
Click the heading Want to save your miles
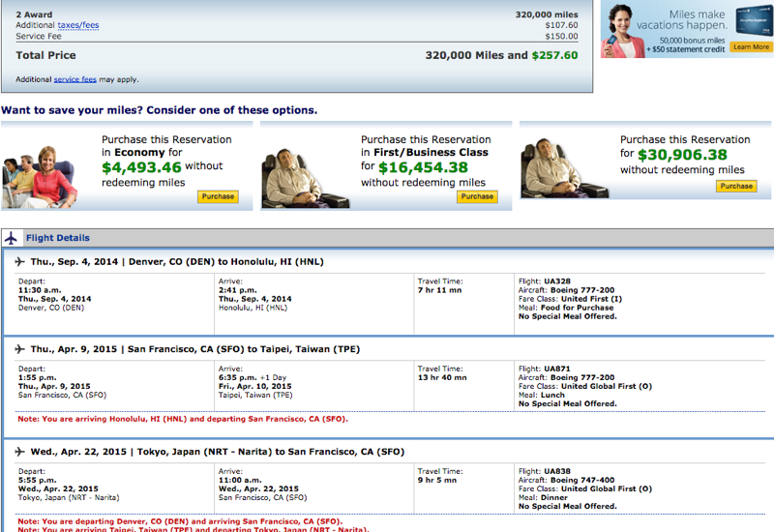point(159,110)
